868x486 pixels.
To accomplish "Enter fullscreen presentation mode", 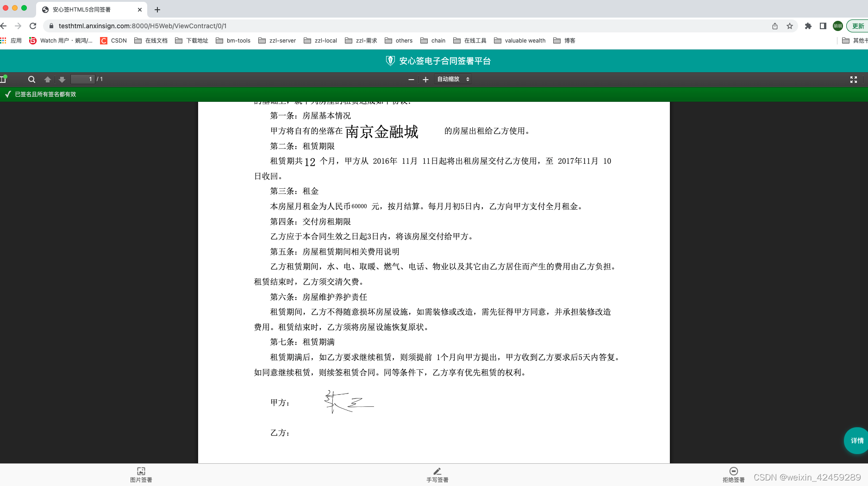I will pyautogui.click(x=854, y=79).
